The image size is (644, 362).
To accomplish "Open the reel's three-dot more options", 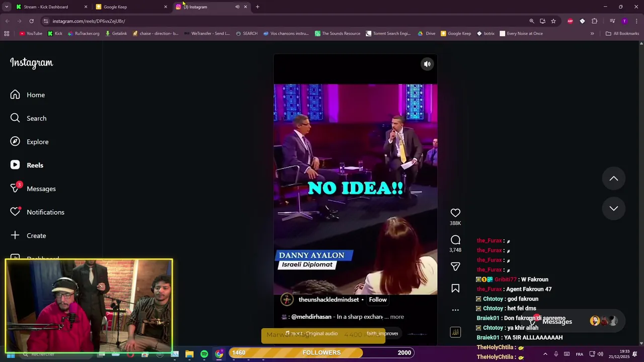I will point(455,310).
